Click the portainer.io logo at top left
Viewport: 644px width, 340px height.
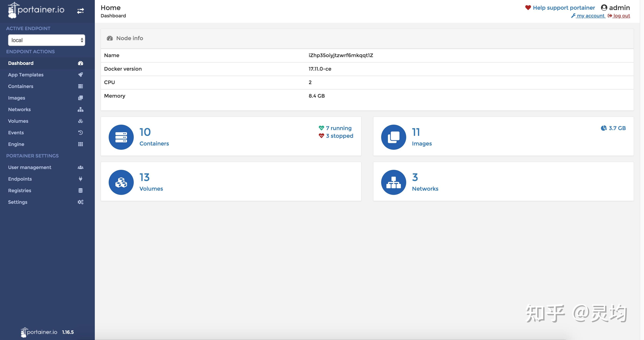point(36,10)
